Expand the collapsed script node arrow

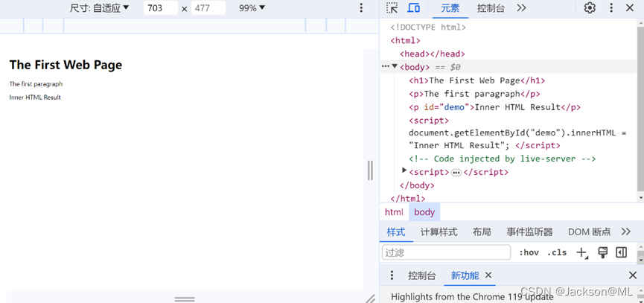point(404,170)
